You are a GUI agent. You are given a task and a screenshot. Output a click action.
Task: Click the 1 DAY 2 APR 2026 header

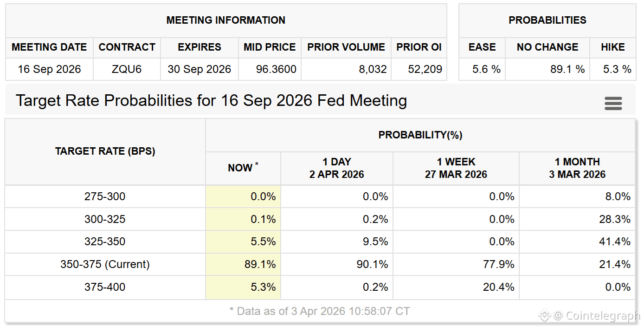point(337,168)
